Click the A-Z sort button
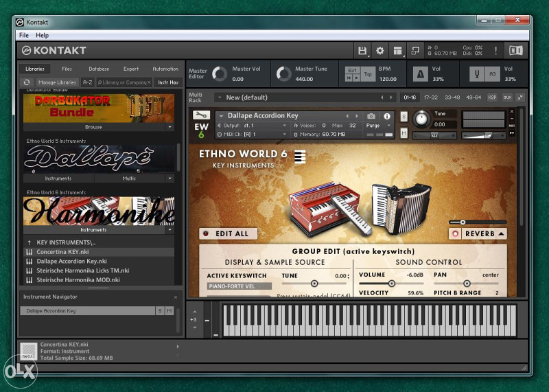The width and height of the screenshot is (549, 392). click(x=88, y=82)
